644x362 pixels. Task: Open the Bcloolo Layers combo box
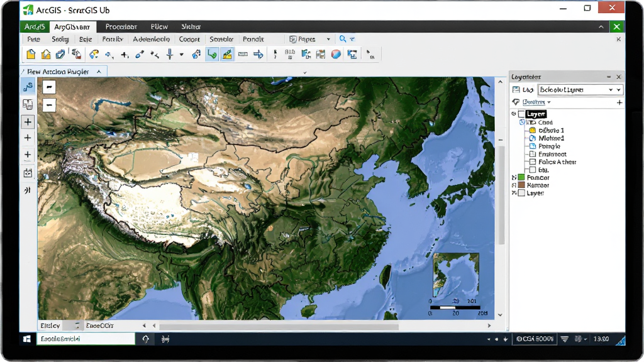click(x=580, y=89)
